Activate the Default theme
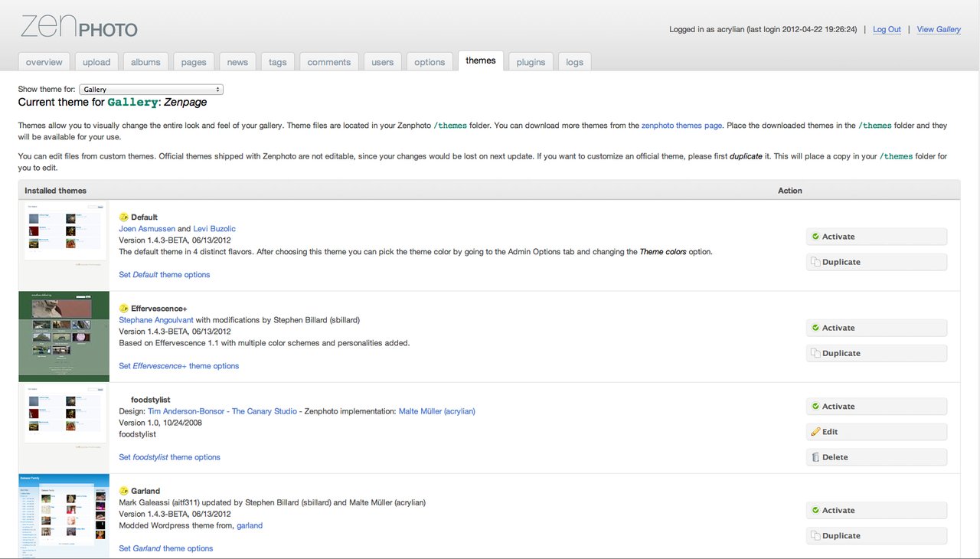This screenshot has height=559, width=980. pos(876,237)
